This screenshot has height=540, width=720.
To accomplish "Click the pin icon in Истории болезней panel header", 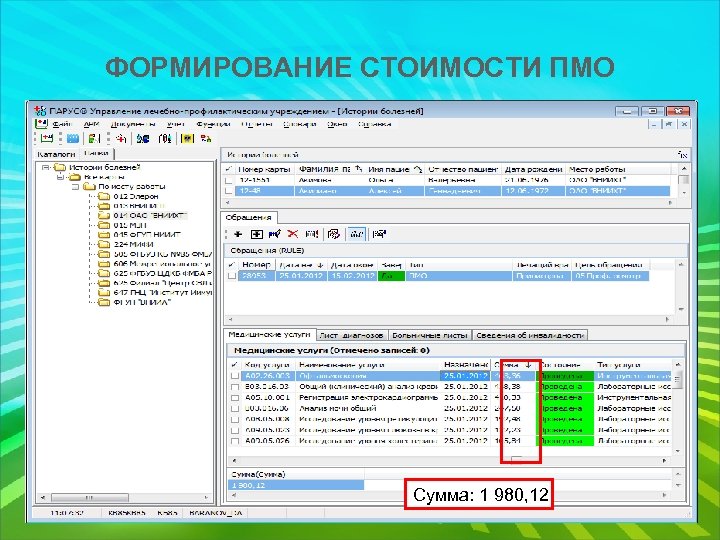I will pyautogui.click(x=683, y=155).
